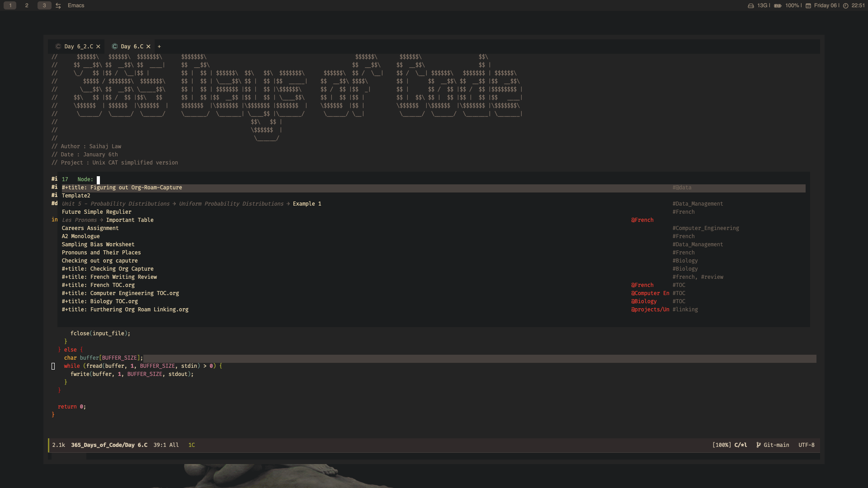Choose the Sampling Bias Worksheet candidate
Image resolution: width=868 pixels, height=488 pixels.
(98, 244)
